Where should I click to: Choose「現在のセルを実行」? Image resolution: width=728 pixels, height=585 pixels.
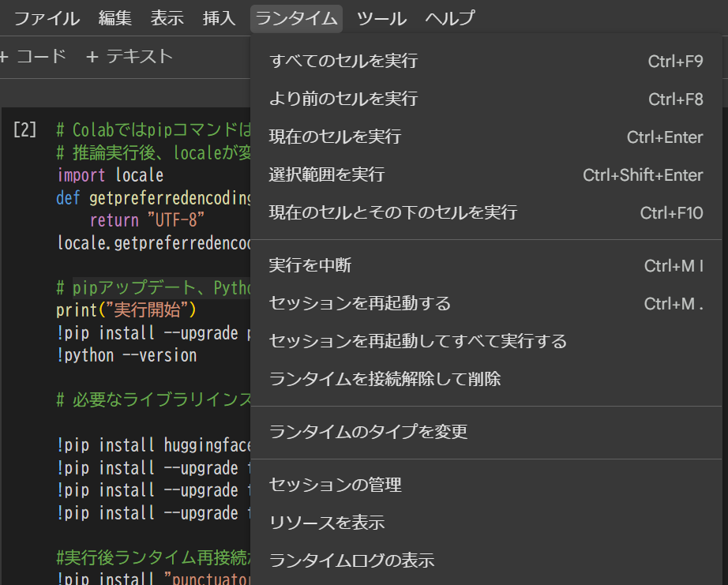(336, 137)
